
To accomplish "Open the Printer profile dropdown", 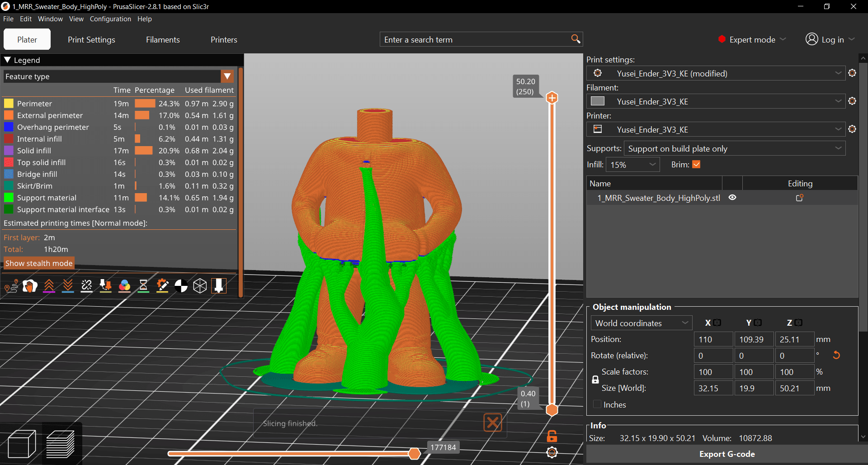I will click(x=716, y=129).
